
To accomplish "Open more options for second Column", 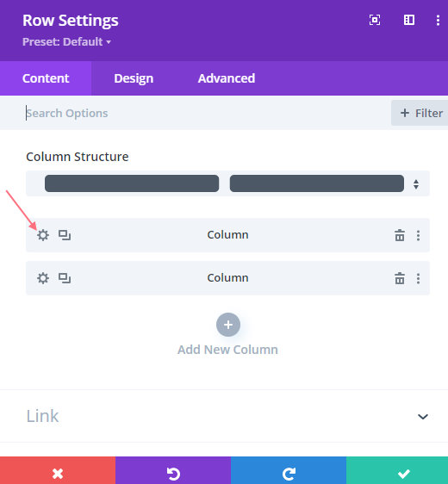I will [x=418, y=278].
